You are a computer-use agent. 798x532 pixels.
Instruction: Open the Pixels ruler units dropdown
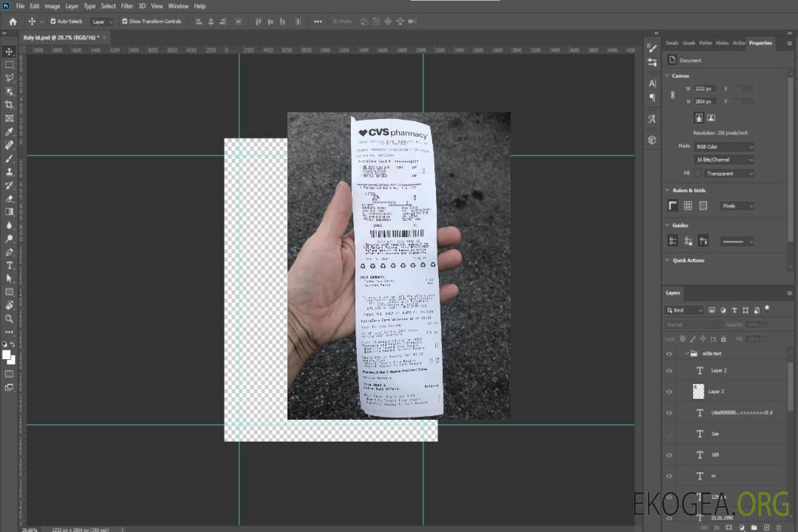point(737,206)
